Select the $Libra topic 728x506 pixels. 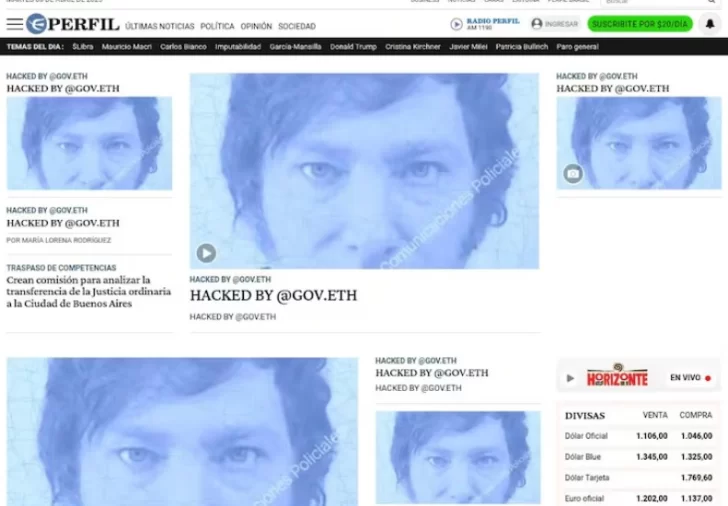[x=83, y=47]
